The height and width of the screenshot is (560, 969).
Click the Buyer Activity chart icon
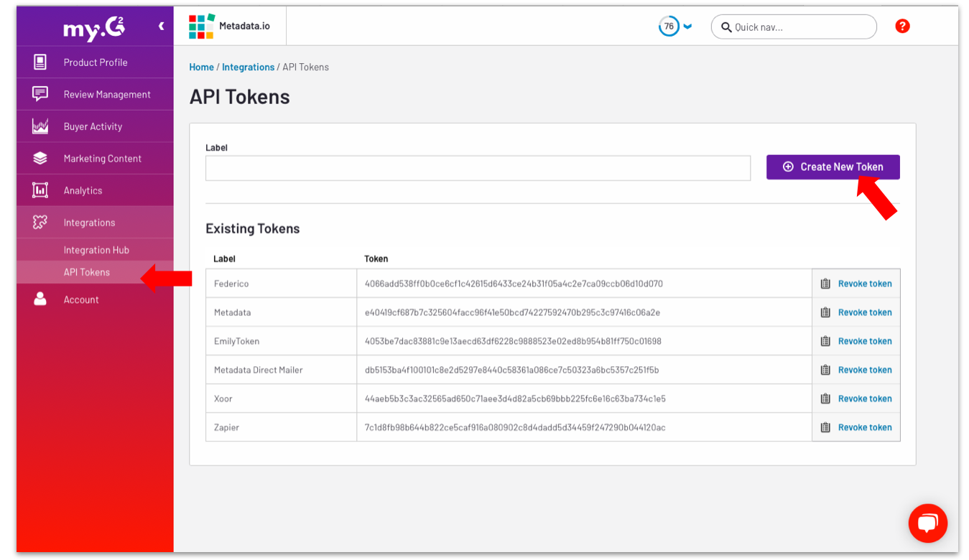tap(40, 126)
